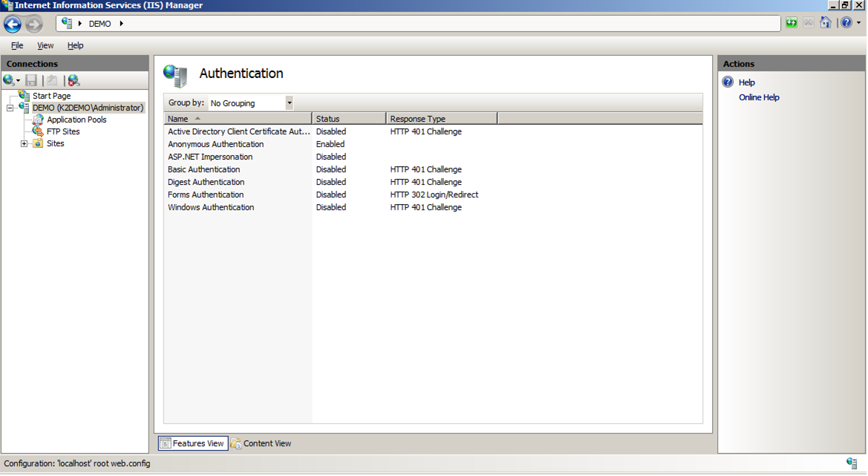The width and height of the screenshot is (868, 476).
Task: Open the File menu
Action: (x=17, y=45)
